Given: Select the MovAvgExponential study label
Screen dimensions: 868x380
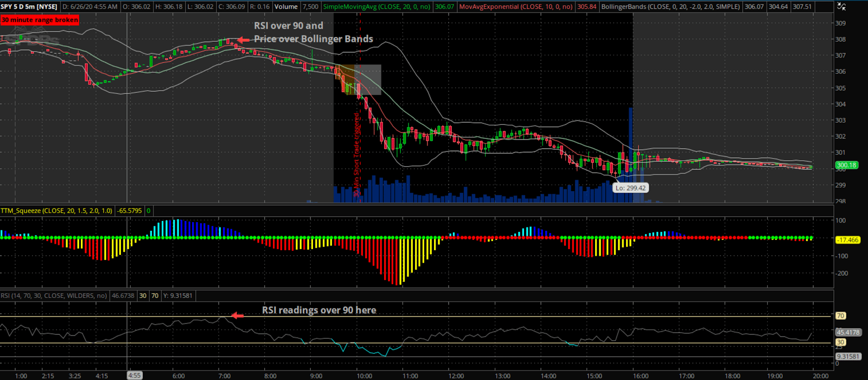Looking at the screenshot, I should coord(516,7).
